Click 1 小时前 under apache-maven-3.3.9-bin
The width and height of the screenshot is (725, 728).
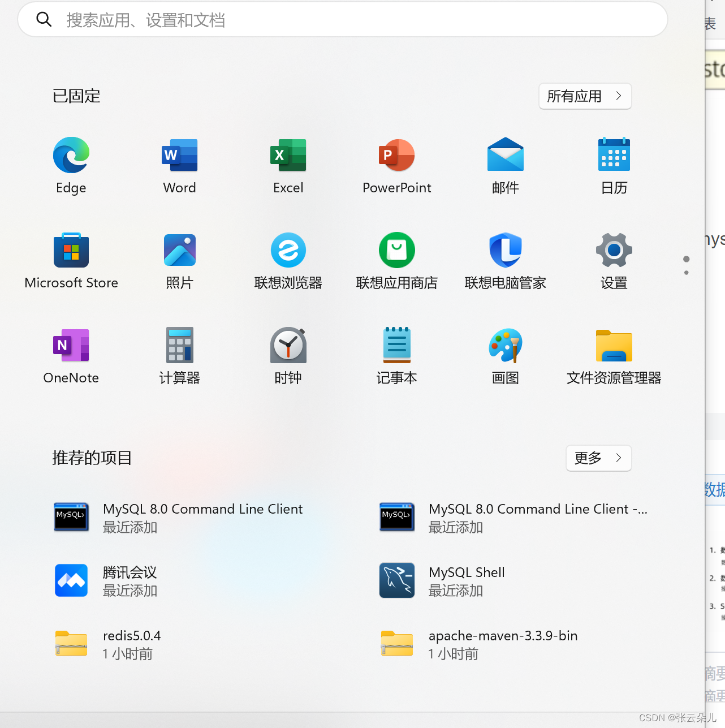[x=454, y=654]
